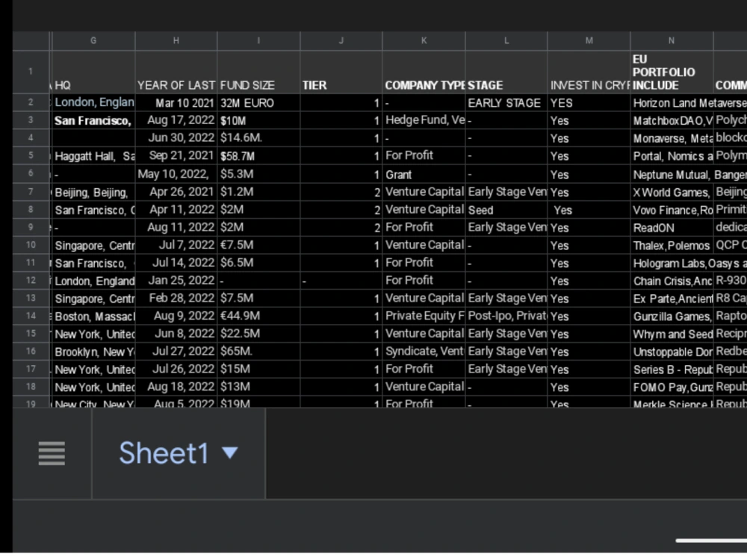Select the $6.5M fund size cell
This screenshot has width=747, height=560.
coord(258,262)
